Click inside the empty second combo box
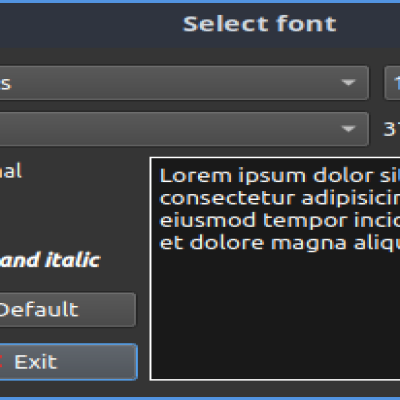 [184, 129]
